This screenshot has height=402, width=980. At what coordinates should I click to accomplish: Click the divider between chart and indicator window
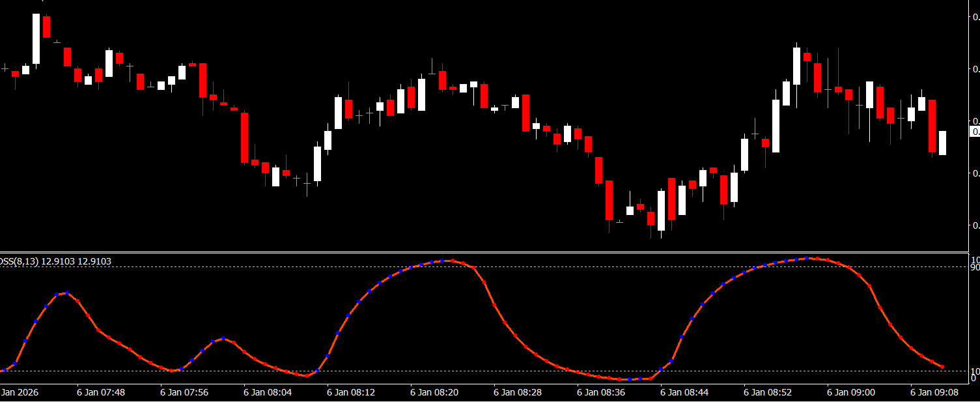[x=483, y=252]
